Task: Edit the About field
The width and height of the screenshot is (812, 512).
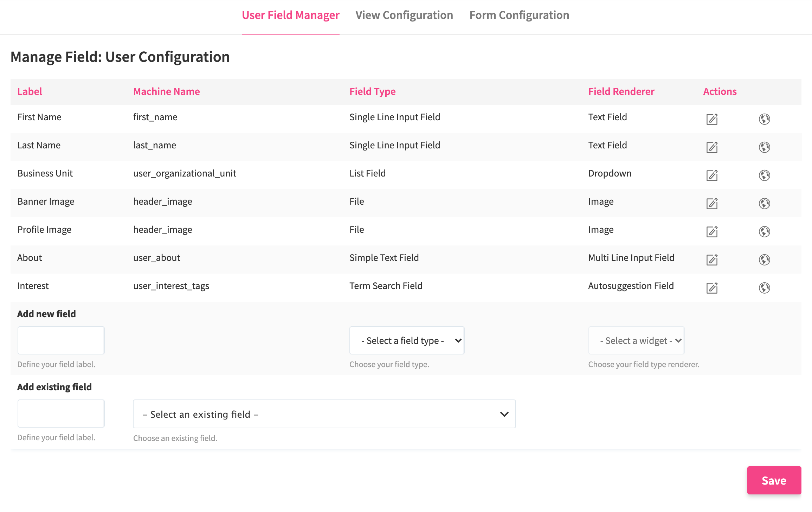Action: 712,260
